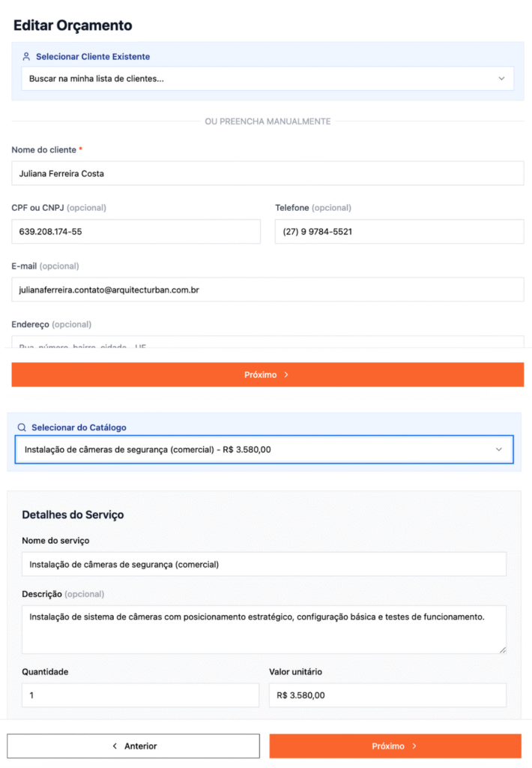Click the right chevron on the bottom Próximo

[x=414, y=746]
